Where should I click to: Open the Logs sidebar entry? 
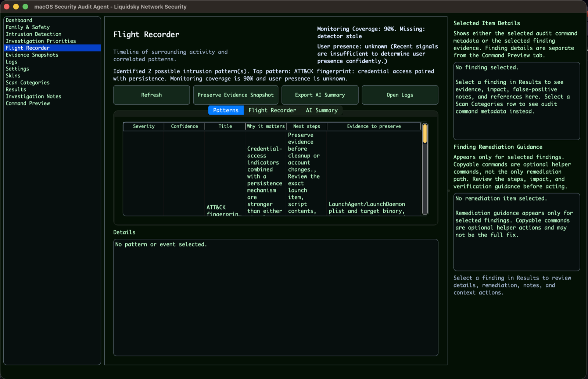tap(52, 62)
